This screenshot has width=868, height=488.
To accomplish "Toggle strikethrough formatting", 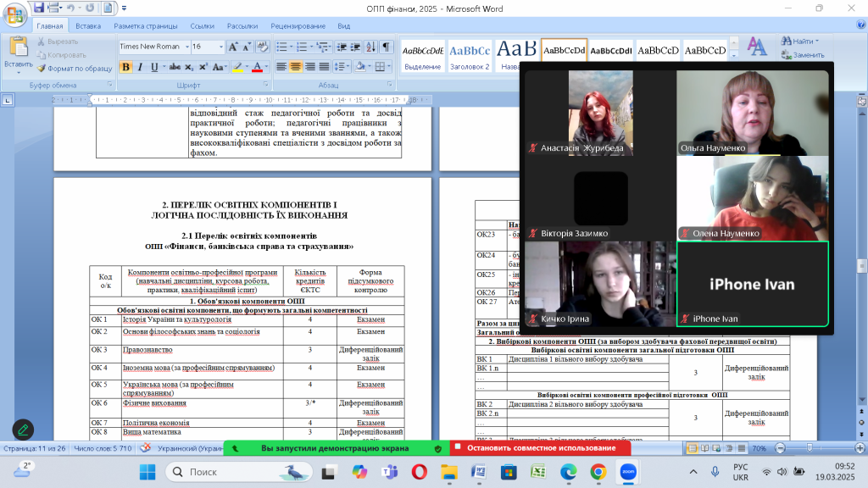I will click(175, 67).
